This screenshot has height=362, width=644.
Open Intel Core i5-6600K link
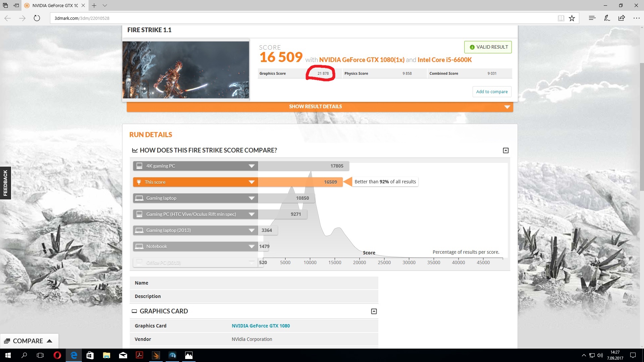[444, 60]
